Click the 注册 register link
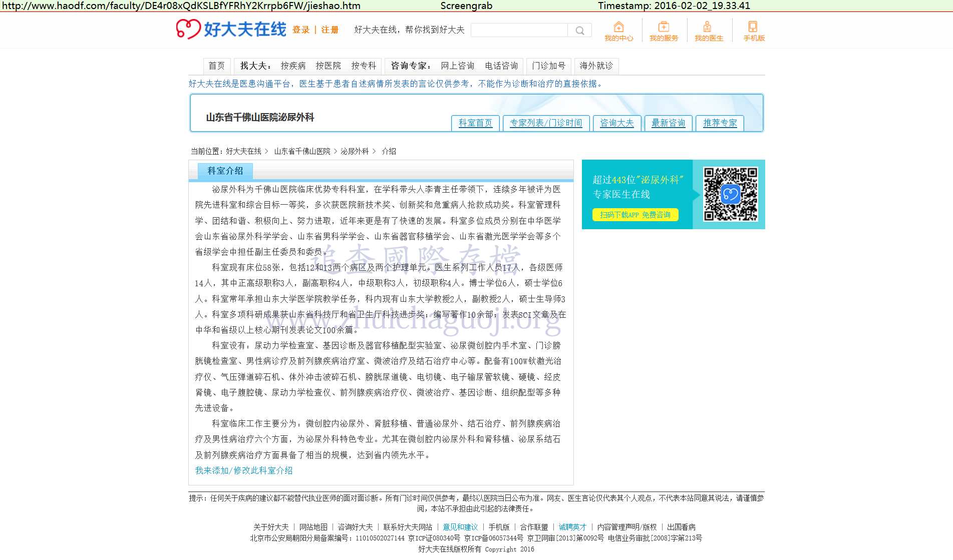This screenshot has width=953, height=560. tap(330, 30)
